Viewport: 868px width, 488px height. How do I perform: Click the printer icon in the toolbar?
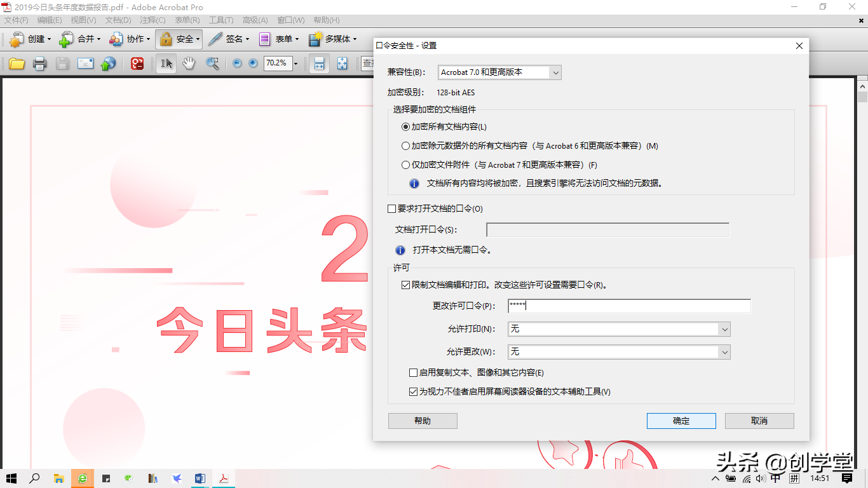coord(40,64)
